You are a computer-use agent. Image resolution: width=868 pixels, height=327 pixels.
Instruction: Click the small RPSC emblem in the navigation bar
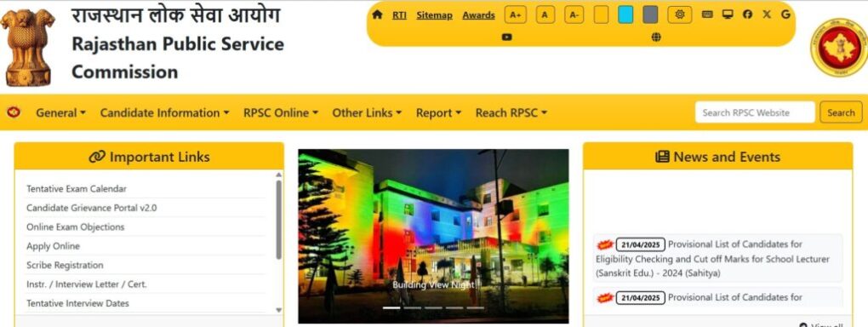[14, 112]
